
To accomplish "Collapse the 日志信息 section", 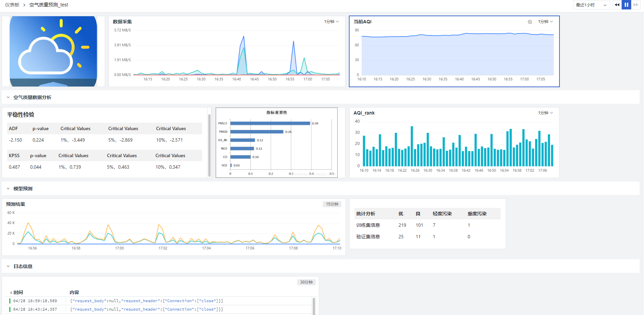I will click(x=8, y=266).
